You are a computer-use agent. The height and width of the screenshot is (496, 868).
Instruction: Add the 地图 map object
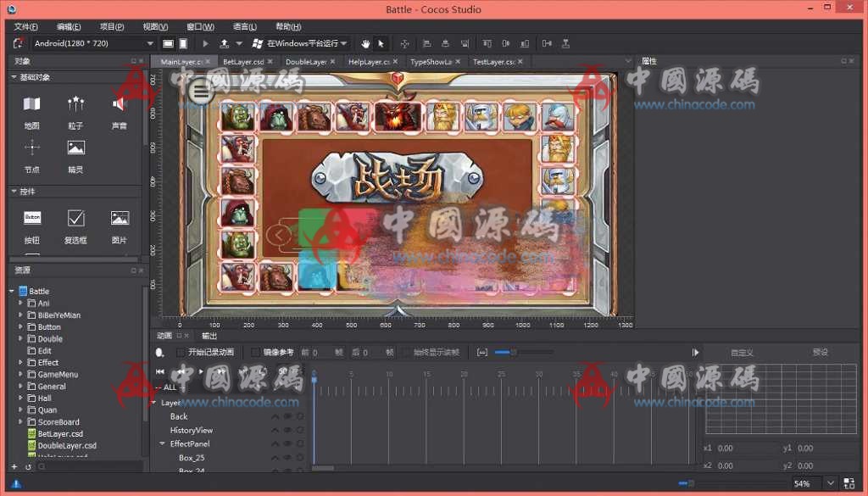click(31, 113)
